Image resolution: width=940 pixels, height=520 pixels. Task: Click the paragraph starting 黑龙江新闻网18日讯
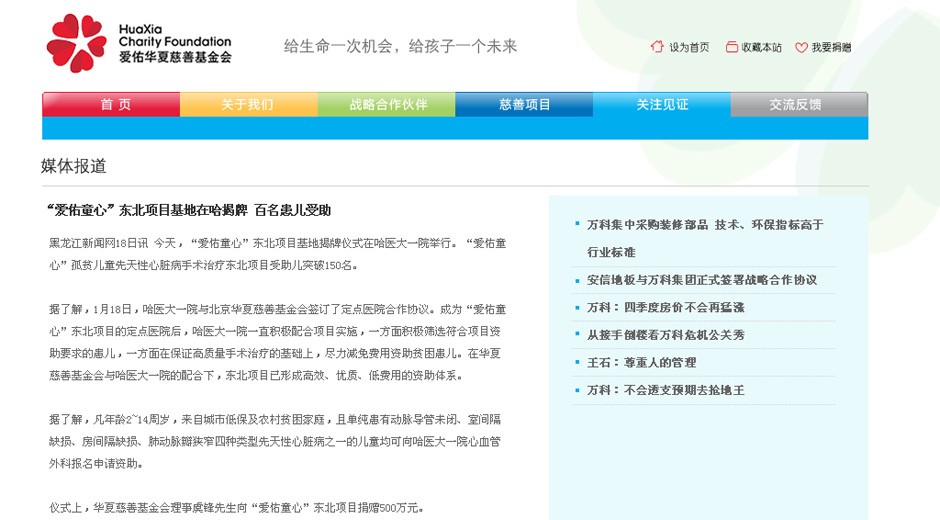click(x=278, y=254)
